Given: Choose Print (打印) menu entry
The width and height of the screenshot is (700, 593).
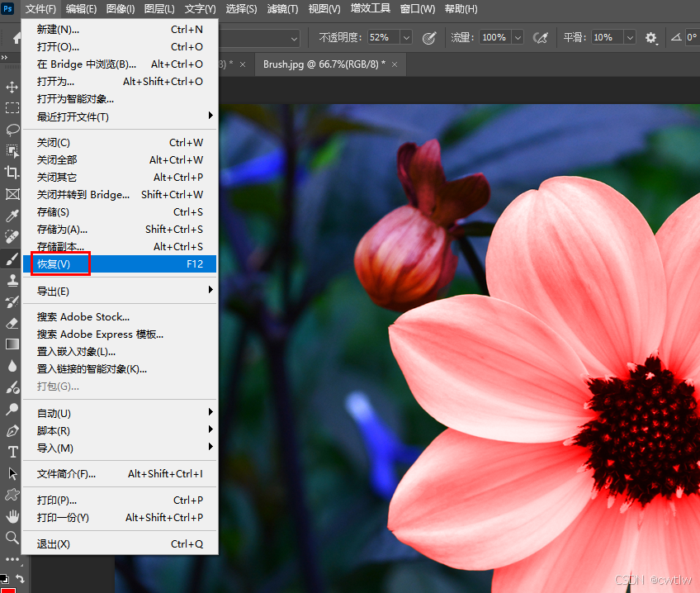Looking at the screenshot, I should pyautogui.click(x=120, y=500).
